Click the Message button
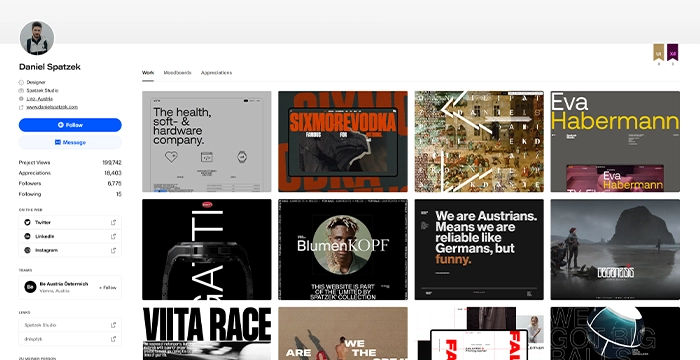This screenshot has width=700, height=360. 70,142
